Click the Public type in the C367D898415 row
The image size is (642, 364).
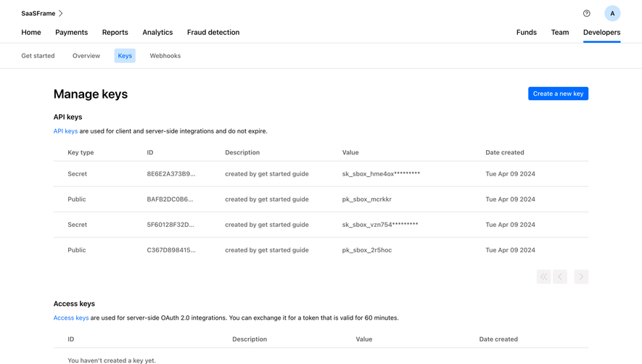click(x=77, y=250)
